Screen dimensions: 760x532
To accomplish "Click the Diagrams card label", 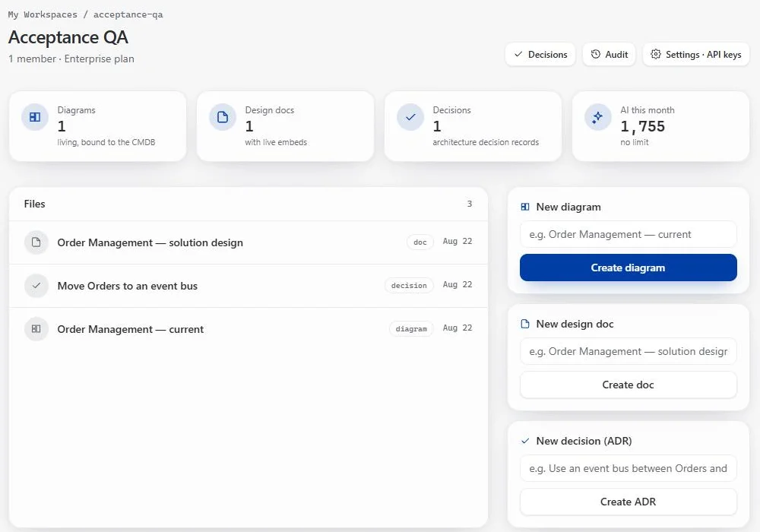I will [x=76, y=110].
